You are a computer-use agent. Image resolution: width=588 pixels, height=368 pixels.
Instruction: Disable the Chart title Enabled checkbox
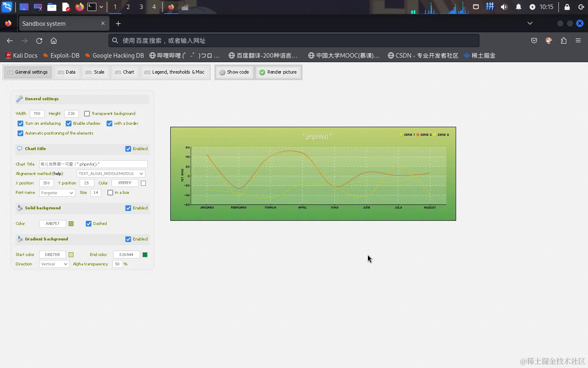pos(128,149)
